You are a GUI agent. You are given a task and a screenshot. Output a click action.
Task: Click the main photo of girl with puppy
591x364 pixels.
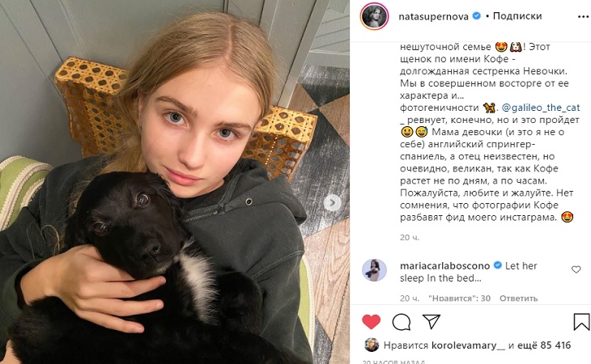point(175,182)
